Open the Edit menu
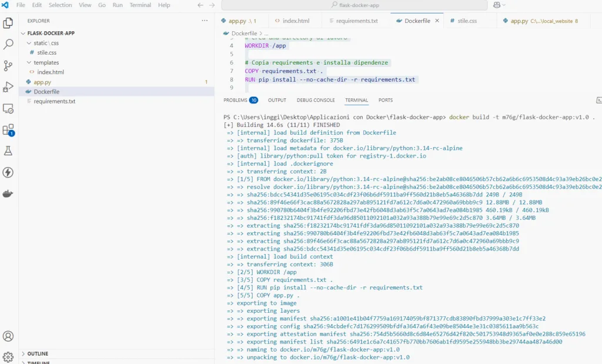The image size is (602, 364). pyautogui.click(x=37, y=5)
